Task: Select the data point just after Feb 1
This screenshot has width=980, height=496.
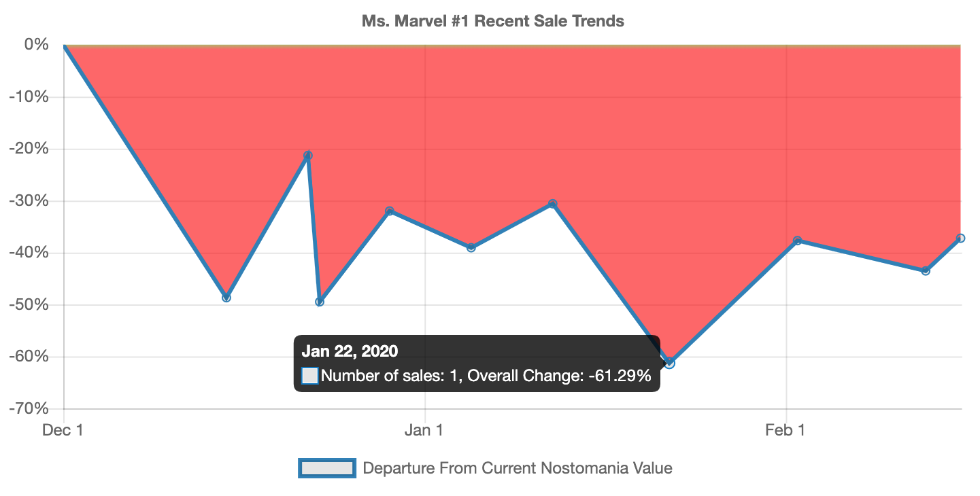Action: pyautogui.click(x=798, y=241)
